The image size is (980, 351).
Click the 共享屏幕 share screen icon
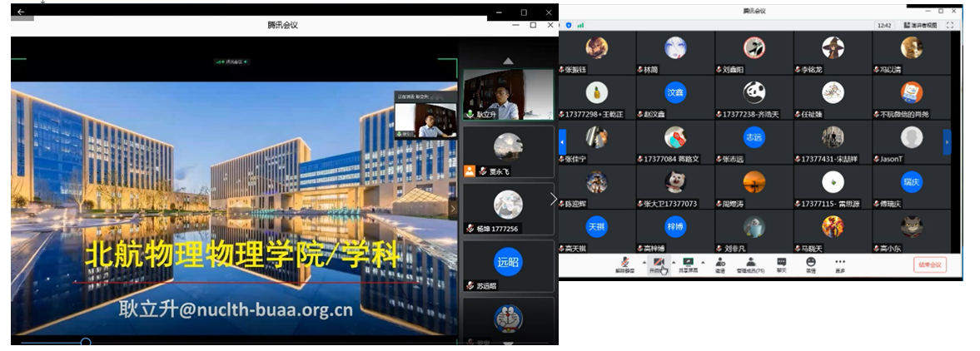pos(689,262)
